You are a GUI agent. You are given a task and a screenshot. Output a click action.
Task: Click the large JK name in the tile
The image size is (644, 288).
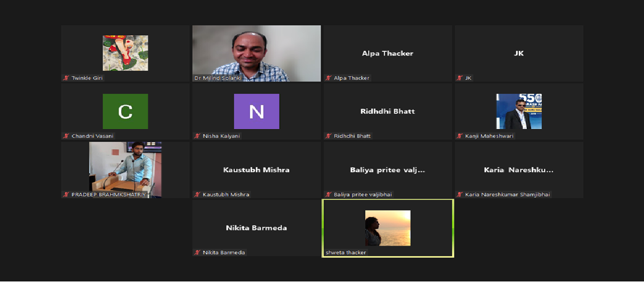click(518, 53)
